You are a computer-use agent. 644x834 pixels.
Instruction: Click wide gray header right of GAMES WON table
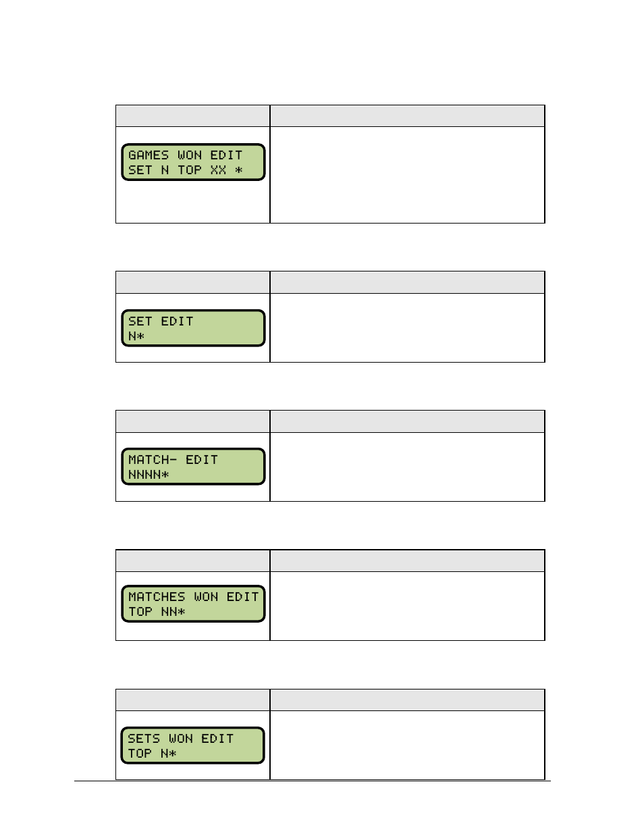pos(408,116)
